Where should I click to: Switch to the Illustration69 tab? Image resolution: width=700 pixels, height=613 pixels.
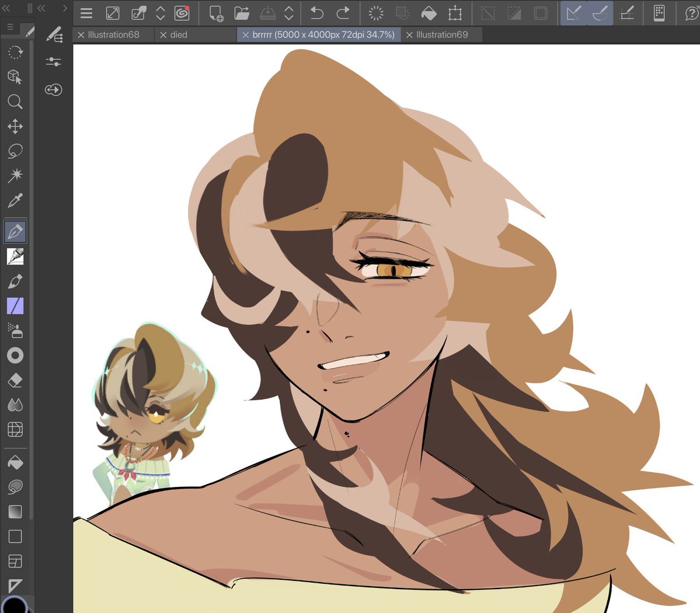(x=442, y=35)
